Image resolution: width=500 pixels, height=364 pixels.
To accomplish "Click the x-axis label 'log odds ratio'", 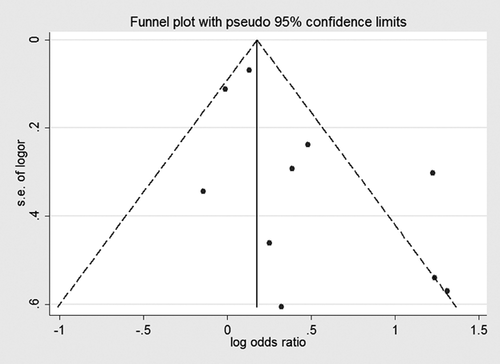I will (268, 342).
